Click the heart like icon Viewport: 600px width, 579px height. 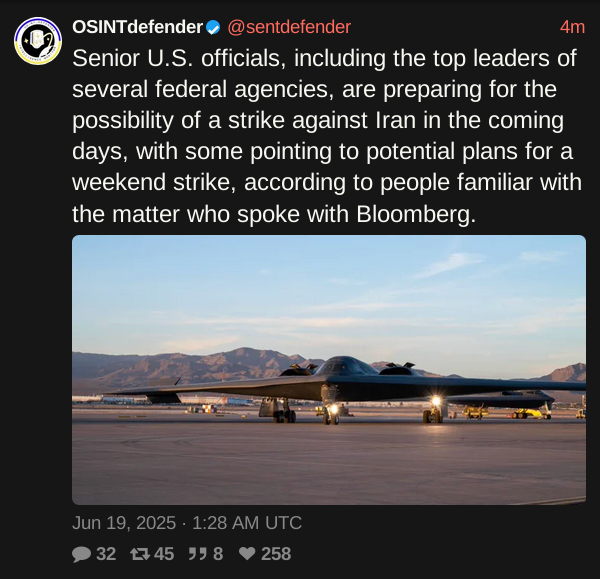coord(247,554)
